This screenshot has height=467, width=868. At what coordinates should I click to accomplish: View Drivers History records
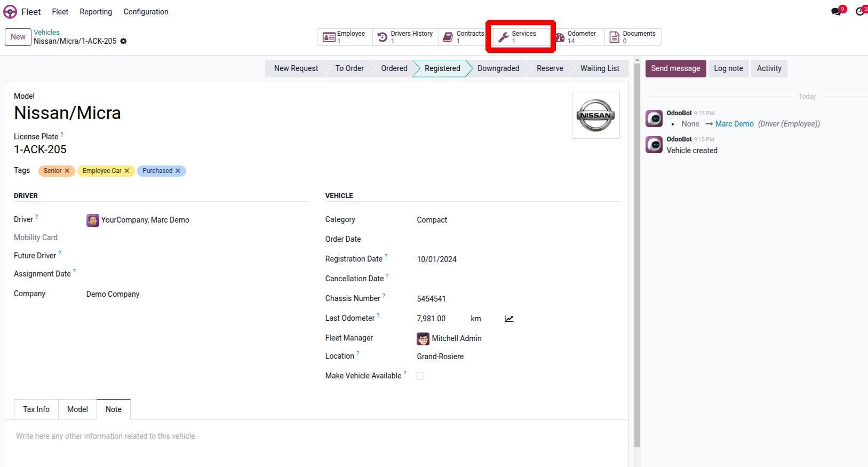(x=405, y=37)
